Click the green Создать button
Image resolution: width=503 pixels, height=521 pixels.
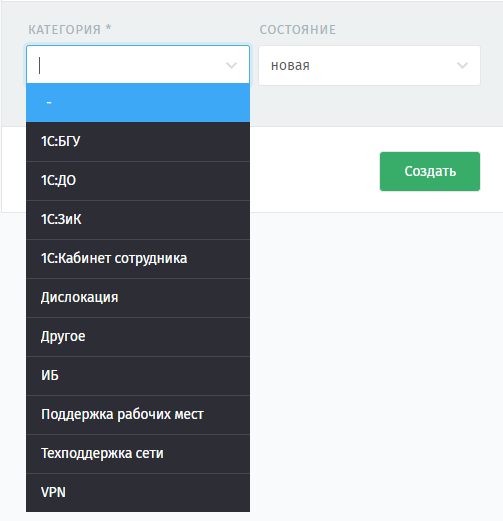pos(430,171)
